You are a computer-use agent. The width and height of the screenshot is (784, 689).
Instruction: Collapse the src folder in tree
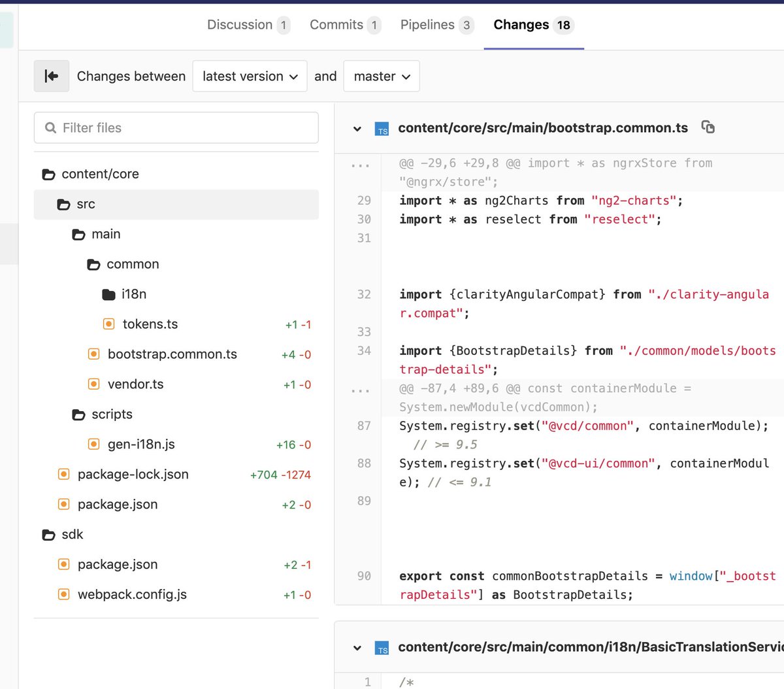[x=176, y=204]
